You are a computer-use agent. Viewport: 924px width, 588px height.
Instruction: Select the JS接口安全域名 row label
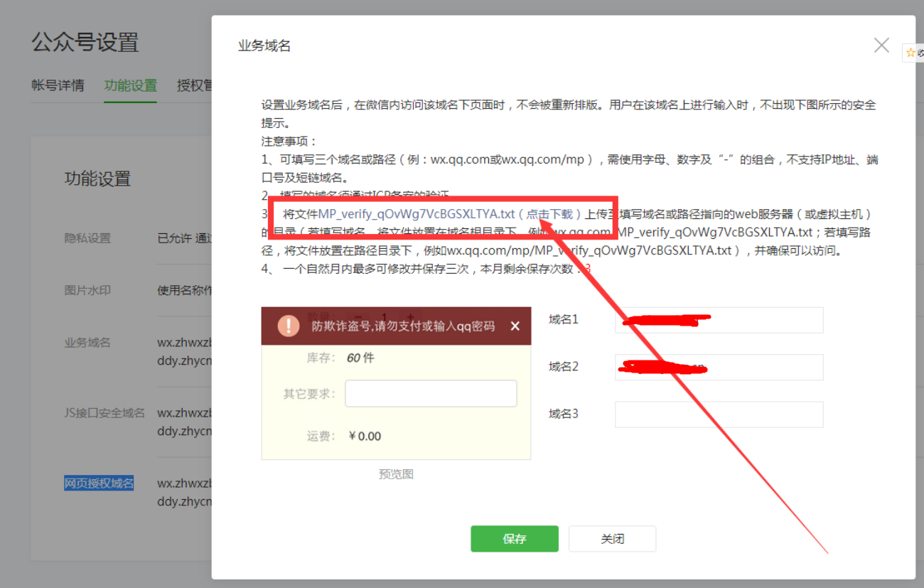tap(104, 413)
